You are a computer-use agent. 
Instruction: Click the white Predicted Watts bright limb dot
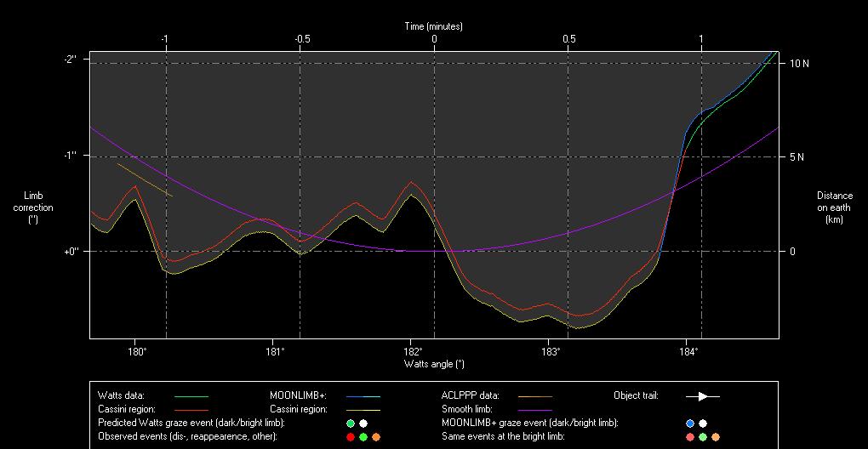pos(363,423)
